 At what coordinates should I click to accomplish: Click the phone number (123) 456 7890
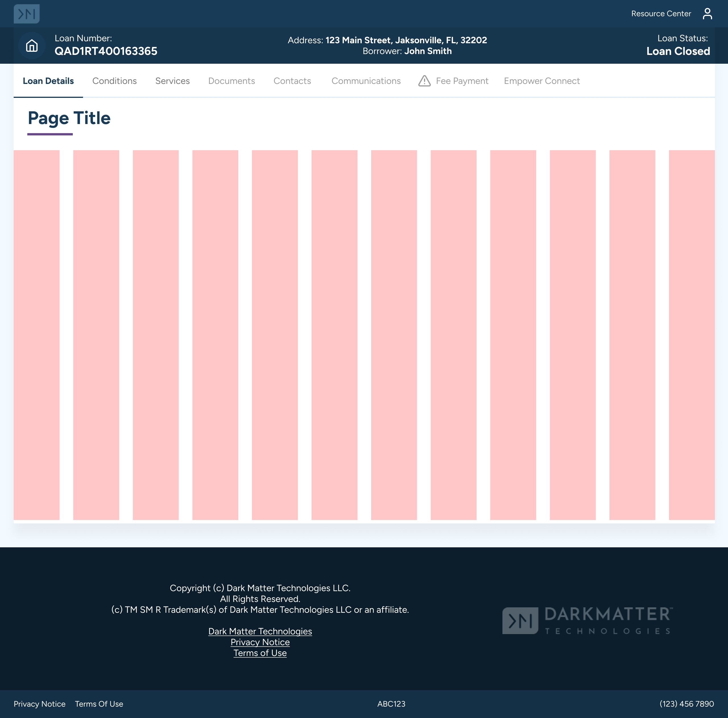pyautogui.click(x=686, y=704)
